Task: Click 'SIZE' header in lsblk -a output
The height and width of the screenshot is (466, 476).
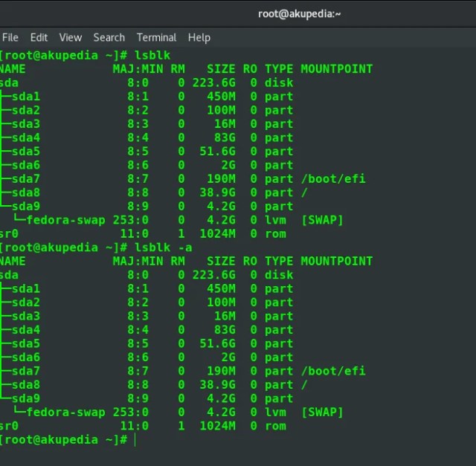Action: point(221,261)
